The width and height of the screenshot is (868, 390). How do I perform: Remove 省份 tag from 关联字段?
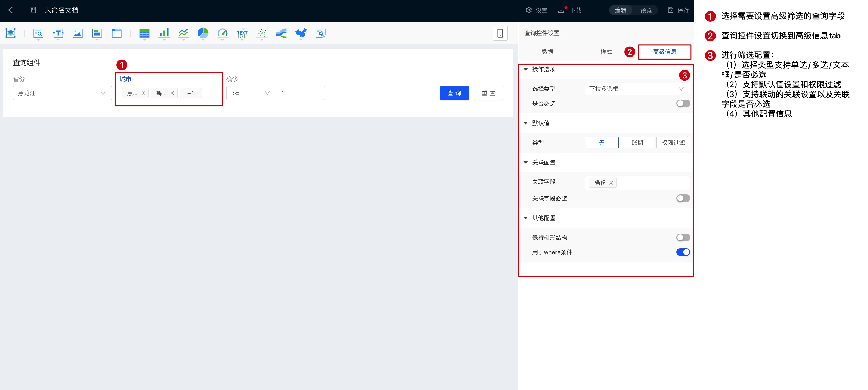point(611,183)
